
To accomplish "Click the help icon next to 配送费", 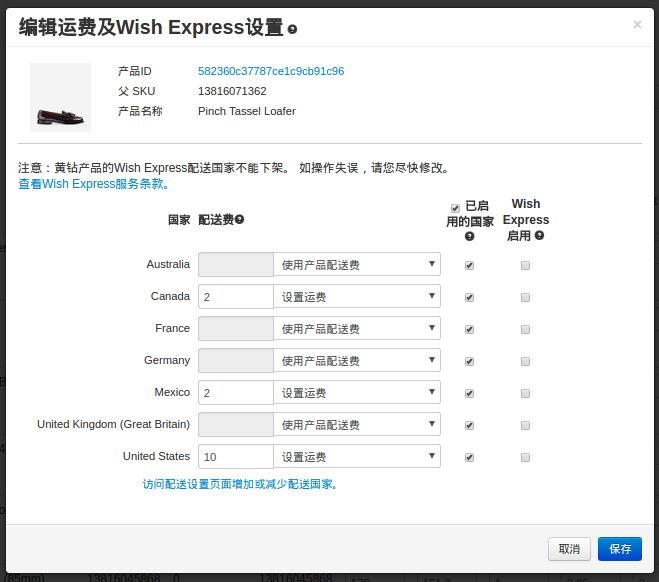I will [239, 219].
